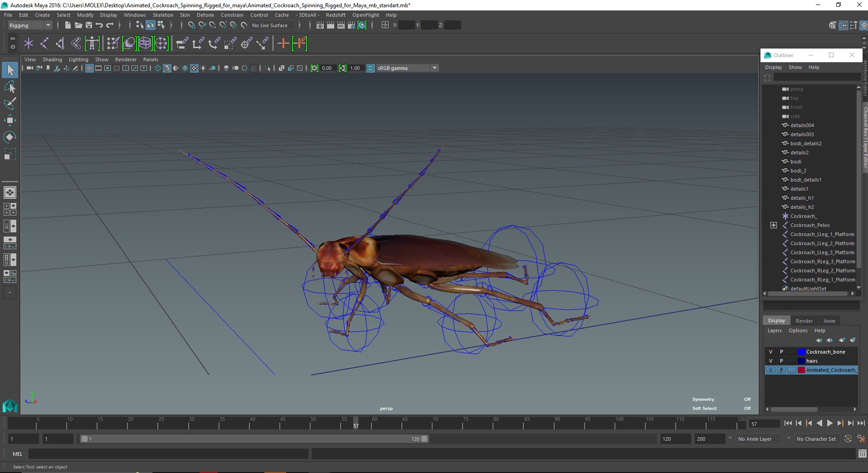
Task: Play the animation forwards
Action: [829, 423]
